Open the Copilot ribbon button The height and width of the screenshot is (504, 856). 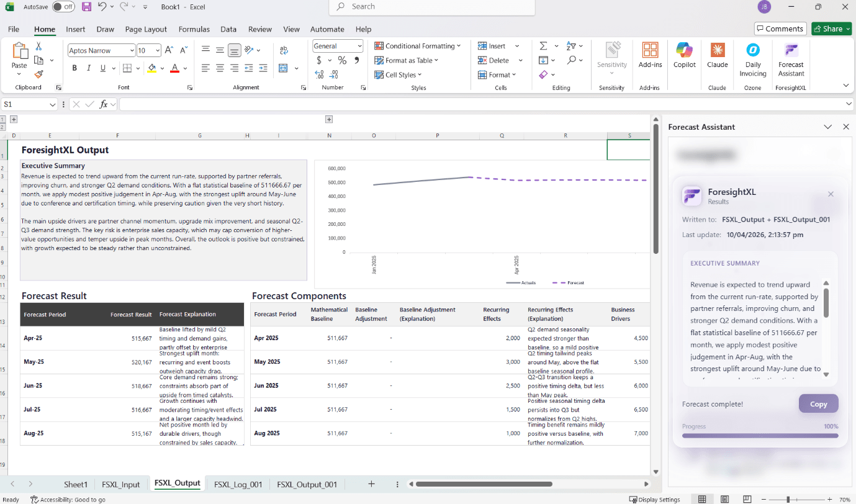[684, 56]
